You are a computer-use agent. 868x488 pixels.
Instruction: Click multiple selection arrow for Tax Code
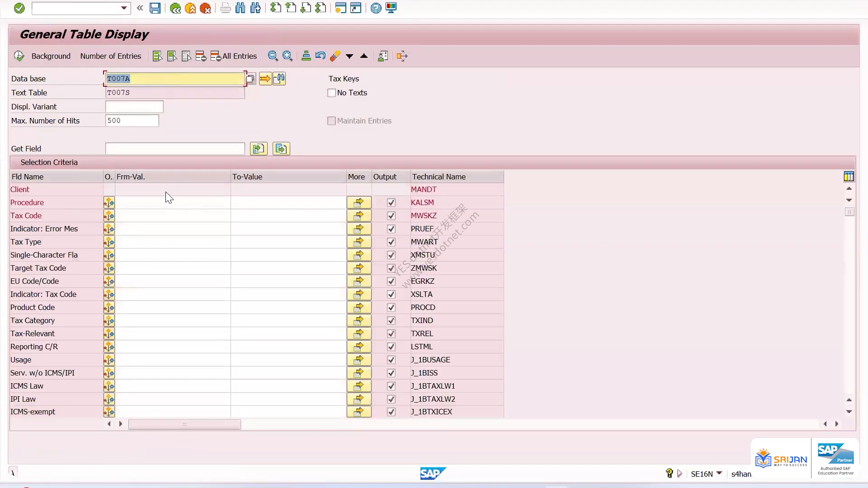click(359, 216)
